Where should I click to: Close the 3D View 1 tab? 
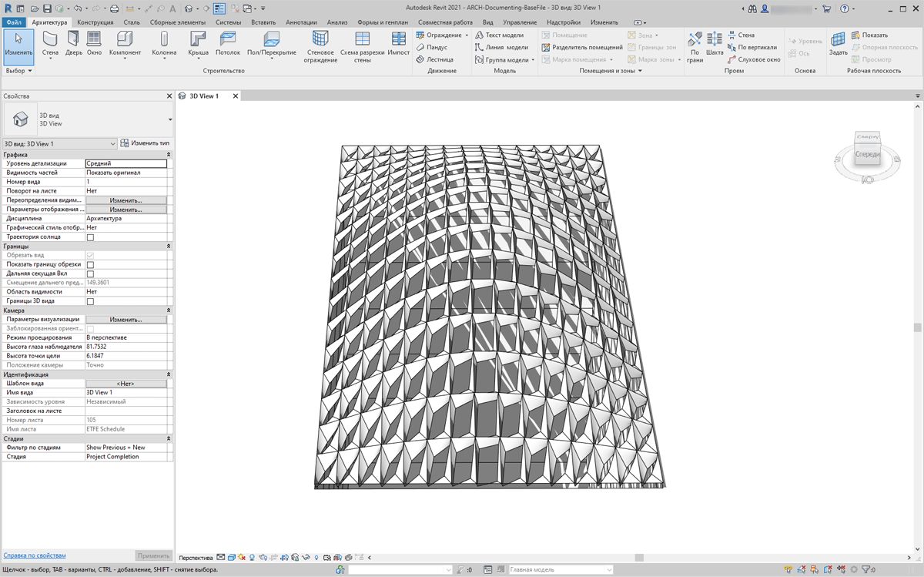click(236, 96)
